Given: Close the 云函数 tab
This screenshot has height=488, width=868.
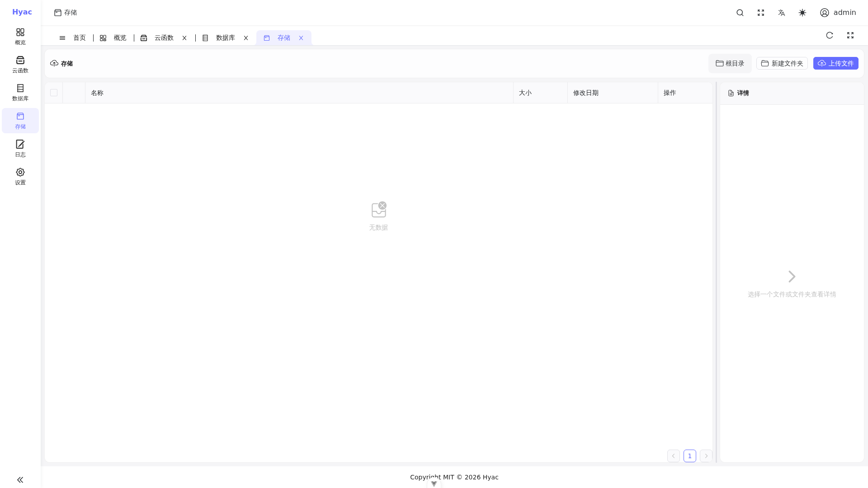Looking at the screenshot, I should (184, 38).
